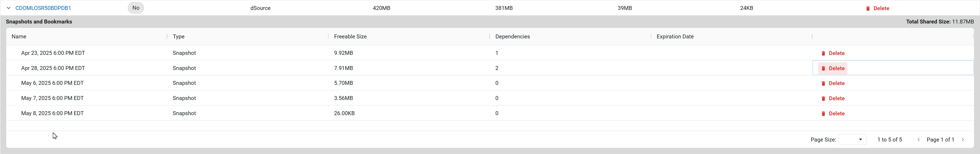Screen dimensions: 980x154
Task: Click trash icon for Apr 28 snapshot
Action: point(823,69)
